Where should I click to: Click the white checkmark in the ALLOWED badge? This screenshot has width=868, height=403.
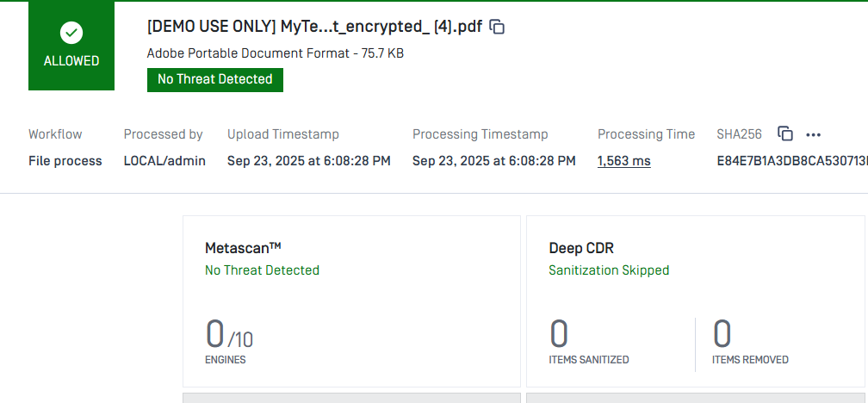click(71, 34)
